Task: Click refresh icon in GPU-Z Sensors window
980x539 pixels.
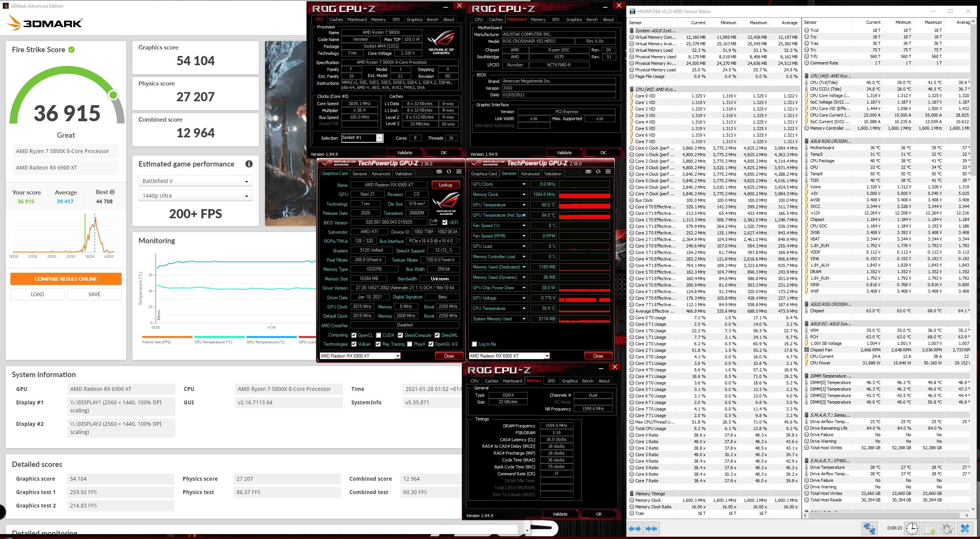Action: coord(598,171)
